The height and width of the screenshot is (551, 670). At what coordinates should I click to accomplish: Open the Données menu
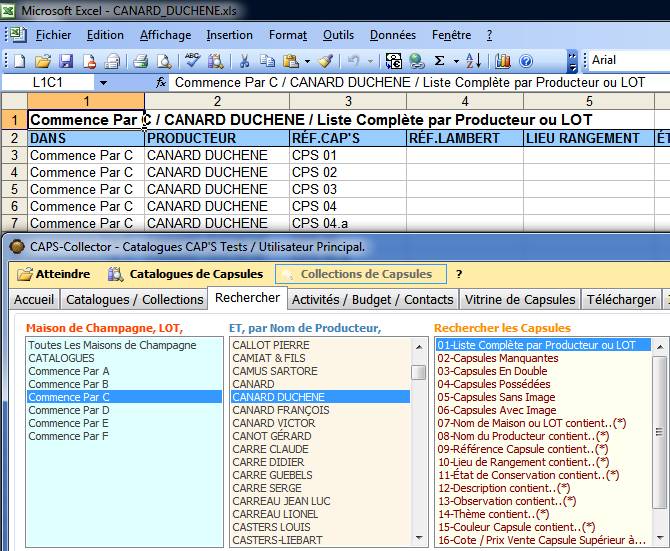[x=393, y=35]
